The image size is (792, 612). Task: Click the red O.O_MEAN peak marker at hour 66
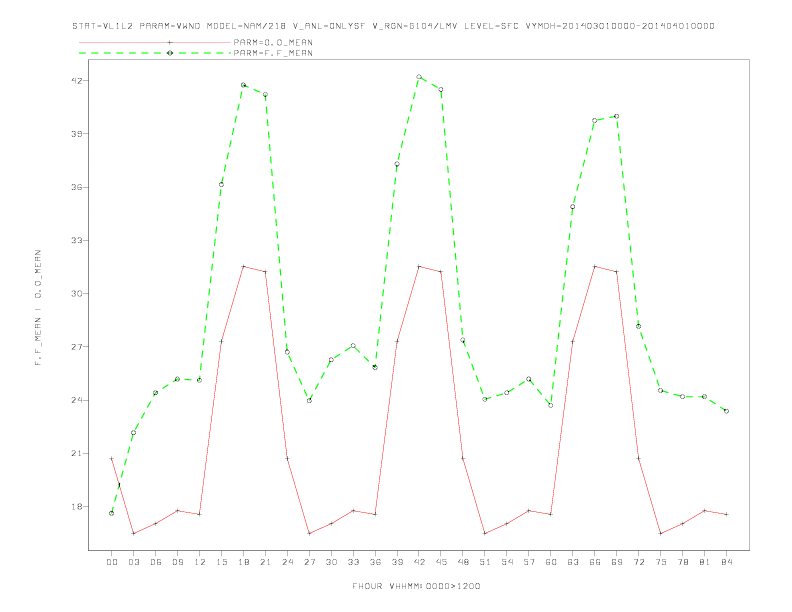click(595, 266)
